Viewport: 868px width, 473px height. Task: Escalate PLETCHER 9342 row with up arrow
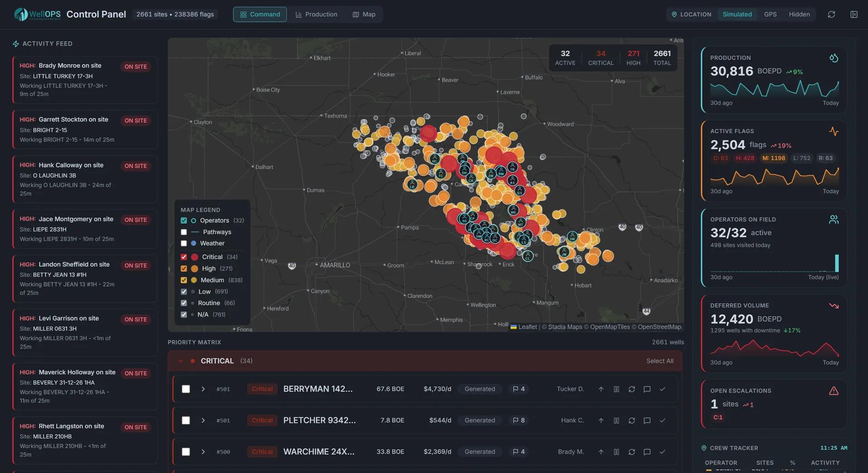(x=601, y=421)
